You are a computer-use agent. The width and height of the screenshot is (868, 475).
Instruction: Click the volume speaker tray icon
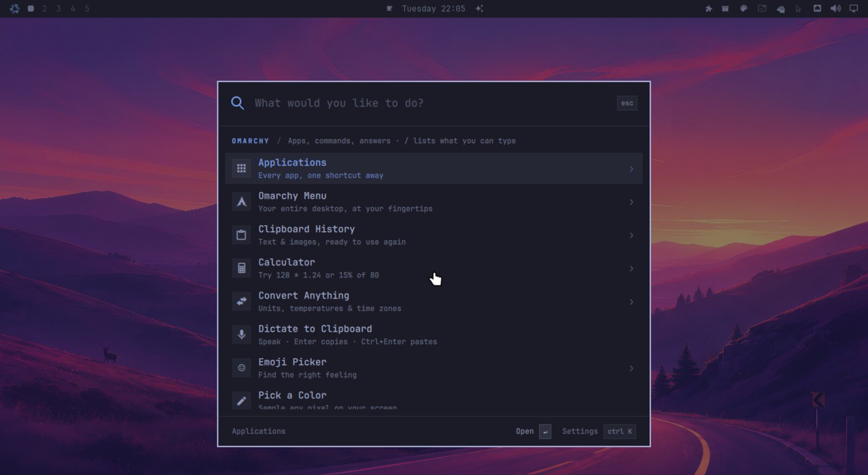coord(835,9)
